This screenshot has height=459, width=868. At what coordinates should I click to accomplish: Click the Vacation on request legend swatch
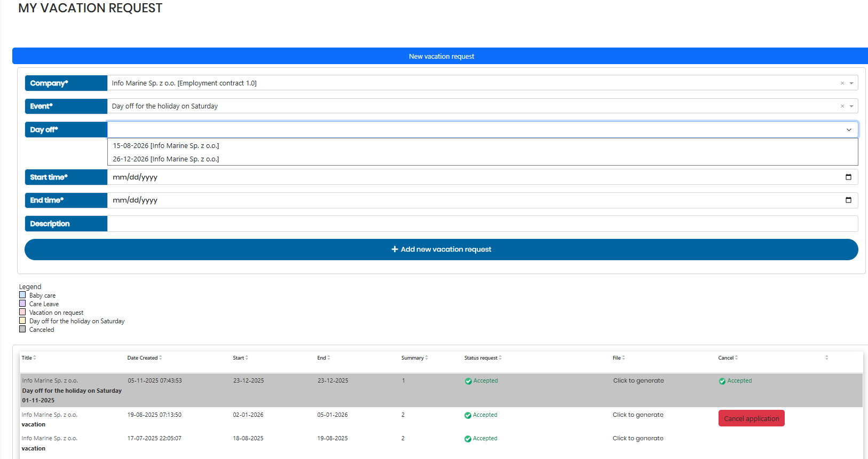(x=22, y=312)
